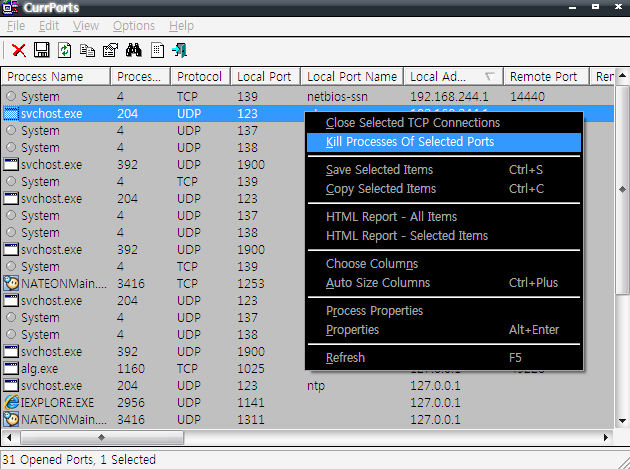
Task: Sort by Local Port Name column header
Action: (352, 76)
